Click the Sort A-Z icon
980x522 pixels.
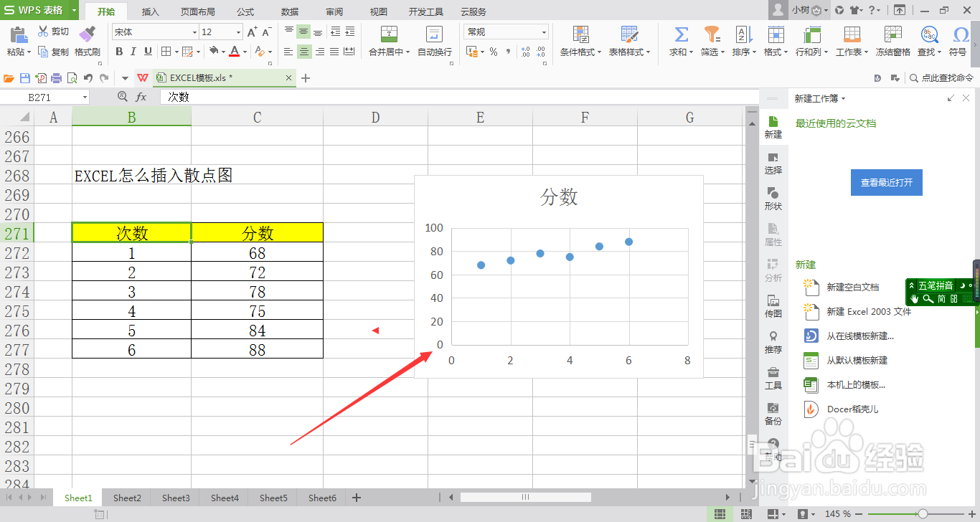tap(743, 34)
